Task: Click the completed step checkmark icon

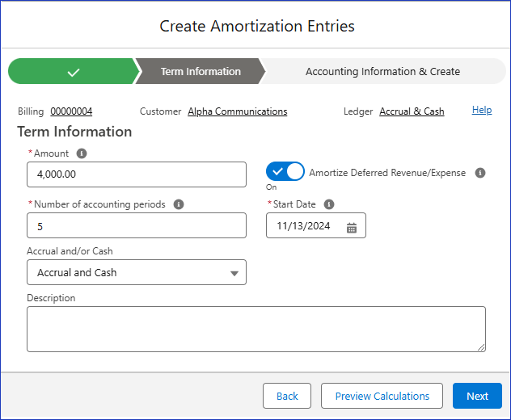Action: (x=74, y=72)
